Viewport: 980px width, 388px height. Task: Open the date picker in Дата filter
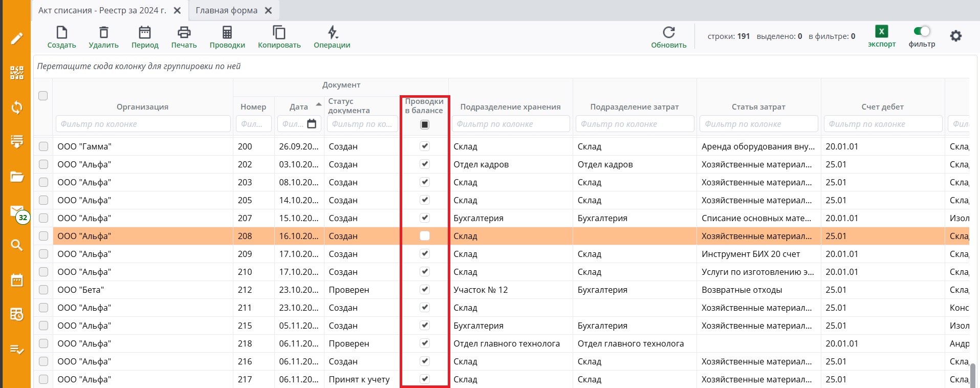[x=312, y=124]
